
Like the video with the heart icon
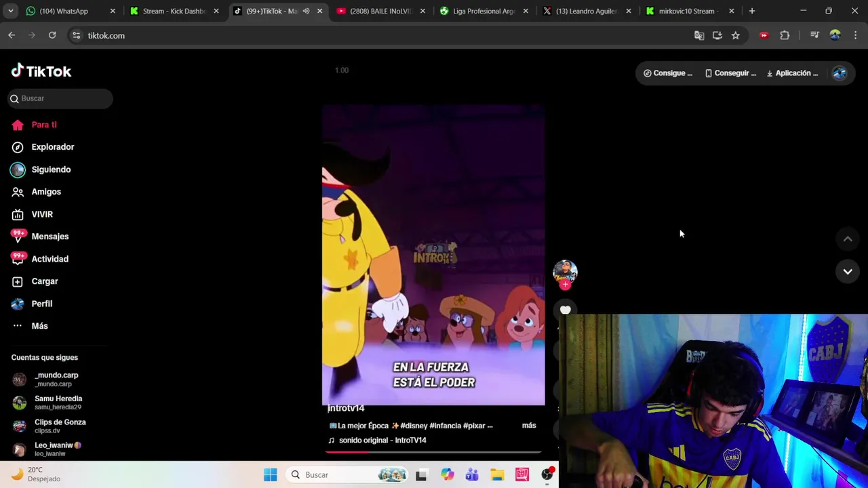click(x=566, y=310)
